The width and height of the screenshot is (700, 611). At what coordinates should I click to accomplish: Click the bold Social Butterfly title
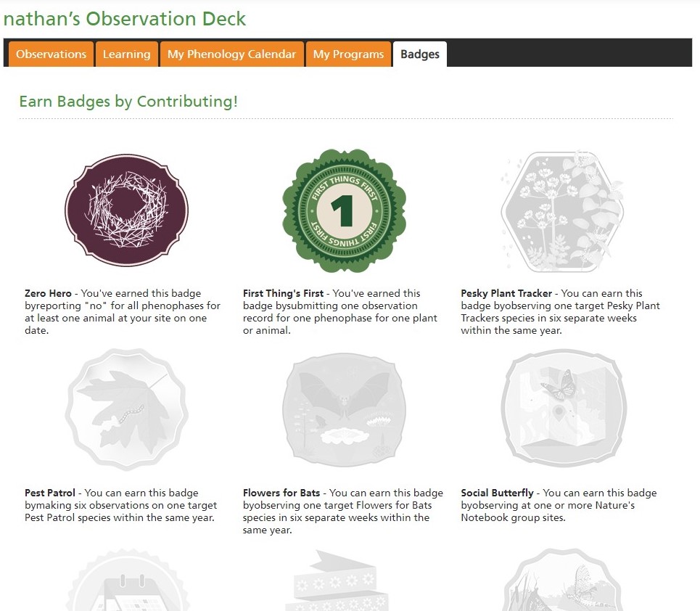pyautogui.click(x=497, y=493)
